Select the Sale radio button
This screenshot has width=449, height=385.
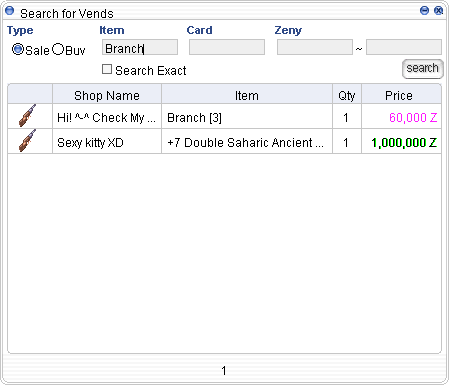pos(18,49)
